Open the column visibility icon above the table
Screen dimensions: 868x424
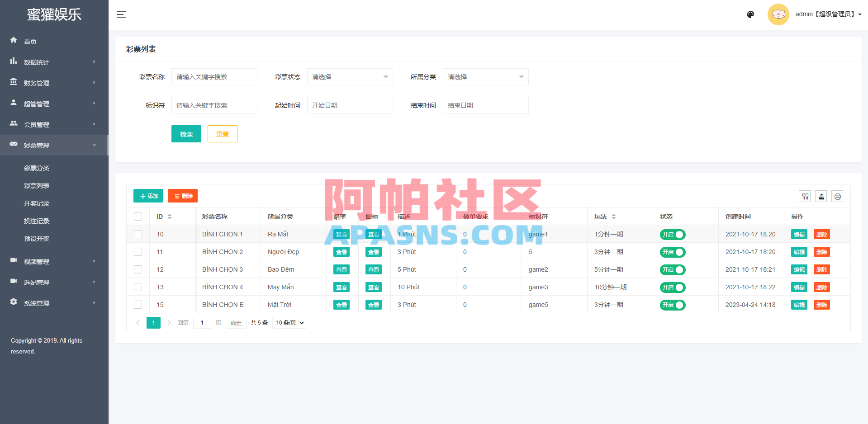click(x=805, y=196)
